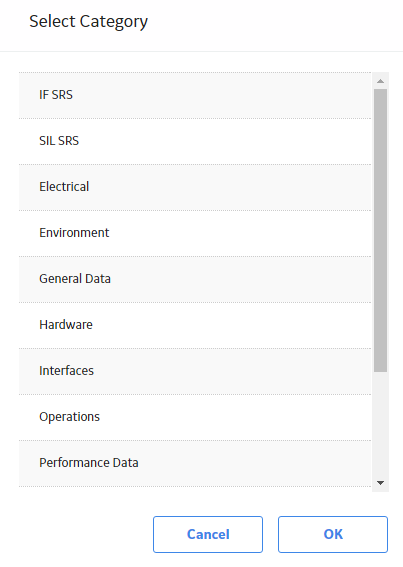Pick the Environment category
403x567 pixels.
click(x=195, y=233)
